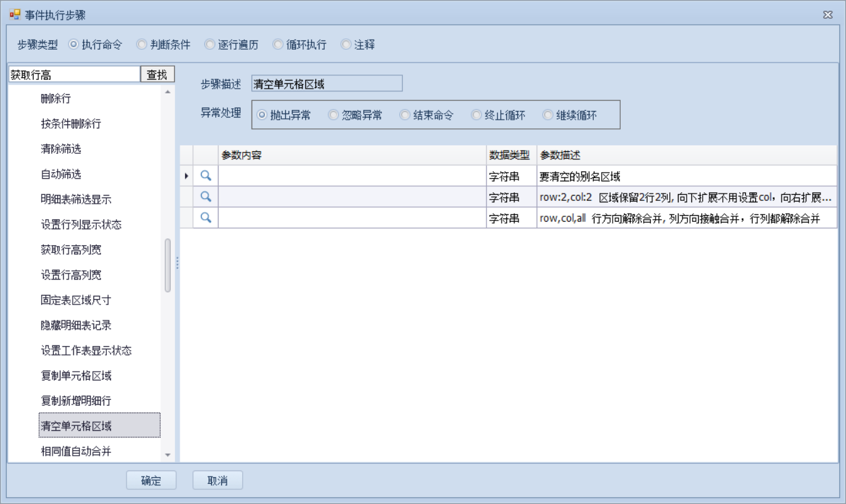This screenshot has width=846, height=504.
Task: Choose 按条件删除行 from the command list
Action: pyautogui.click(x=71, y=124)
